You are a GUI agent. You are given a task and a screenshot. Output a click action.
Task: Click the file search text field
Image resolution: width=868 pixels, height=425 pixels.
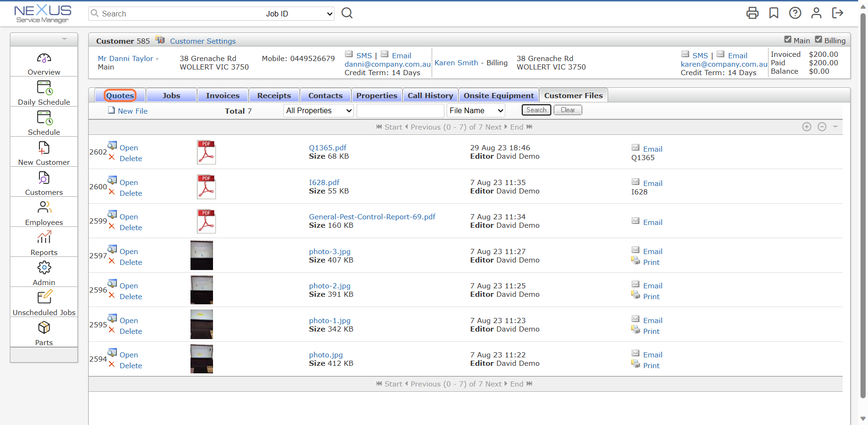coord(400,111)
